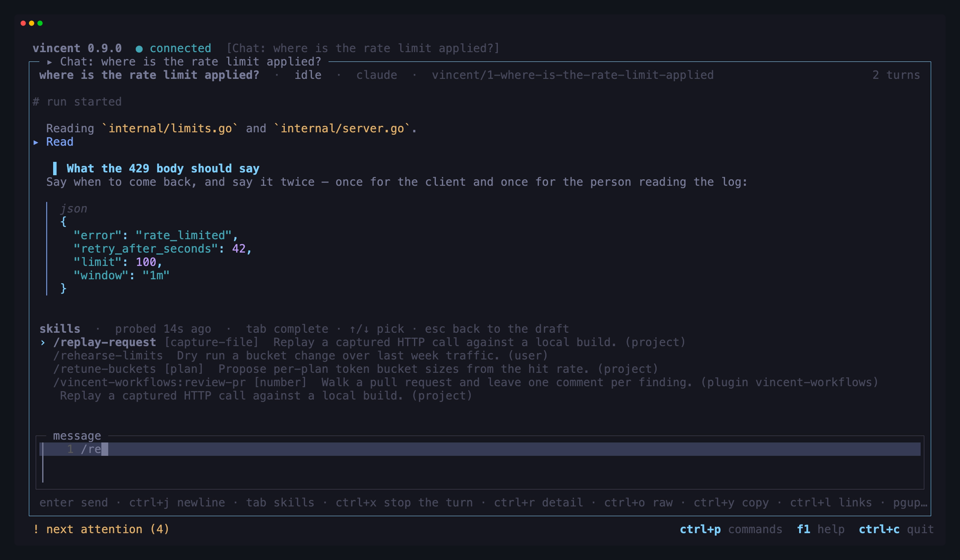Click the "error": "rate_limited" line
This screenshot has width=960, height=560.
pyautogui.click(x=156, y=235)
